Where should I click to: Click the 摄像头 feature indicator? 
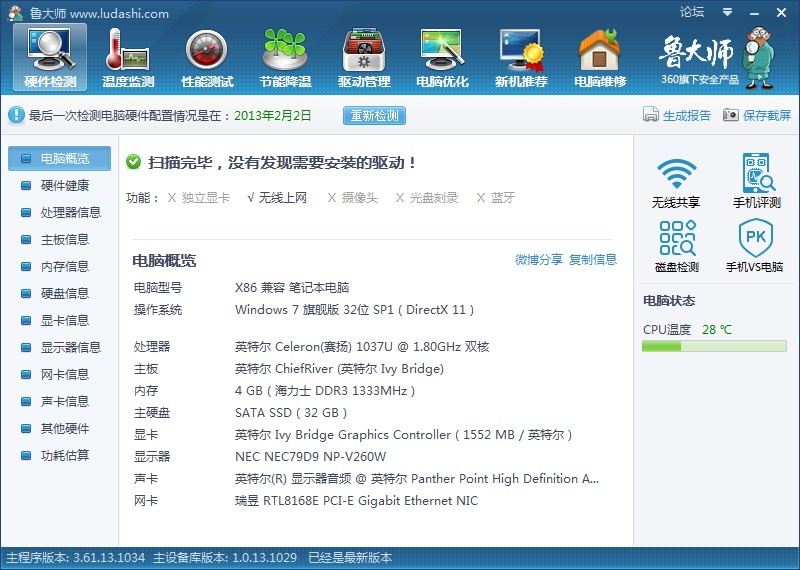coord(353,197)
